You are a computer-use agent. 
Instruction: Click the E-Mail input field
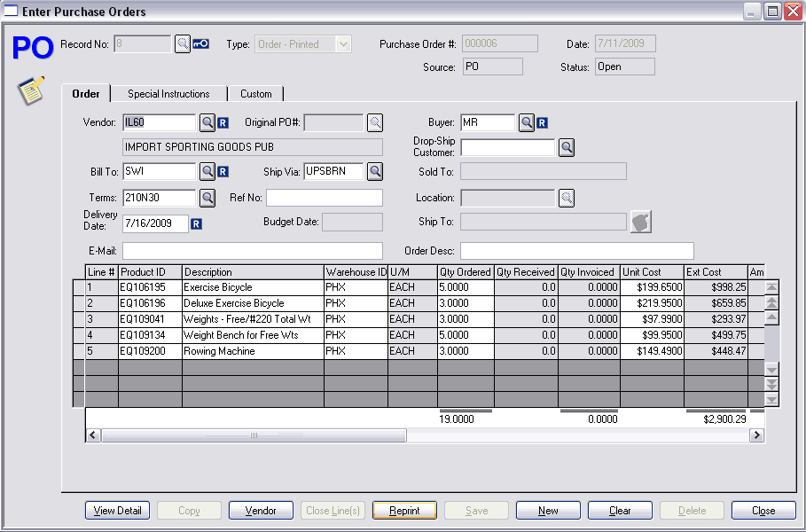(253, 251)
